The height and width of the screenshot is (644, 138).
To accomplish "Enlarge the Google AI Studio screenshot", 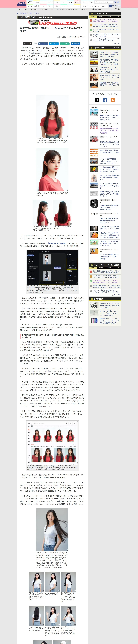I will coord(52,267).
